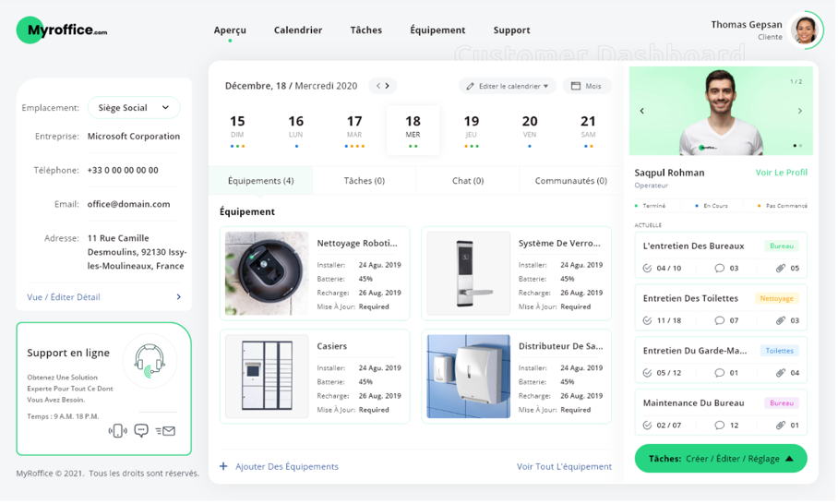The height and width of the screenshot is (504, 838).
Task: Select day 18 MER in calendar
Action: pos(413,131)
